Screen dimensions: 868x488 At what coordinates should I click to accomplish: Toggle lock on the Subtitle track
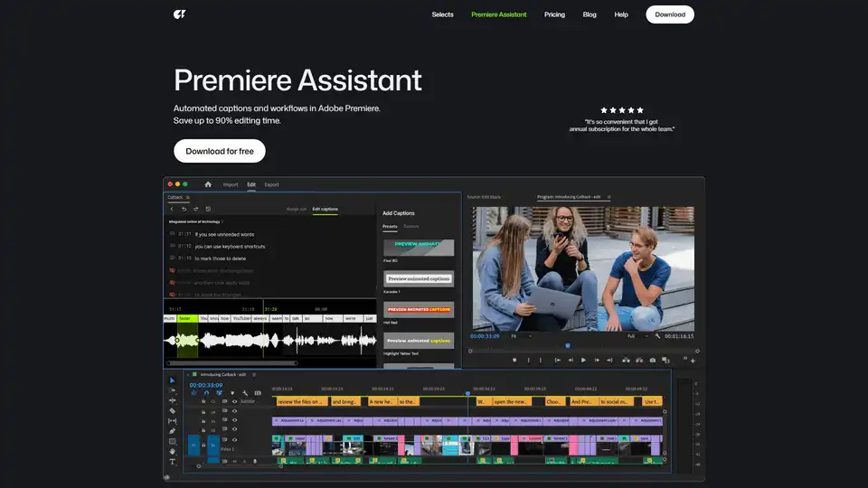click(203, 401)
